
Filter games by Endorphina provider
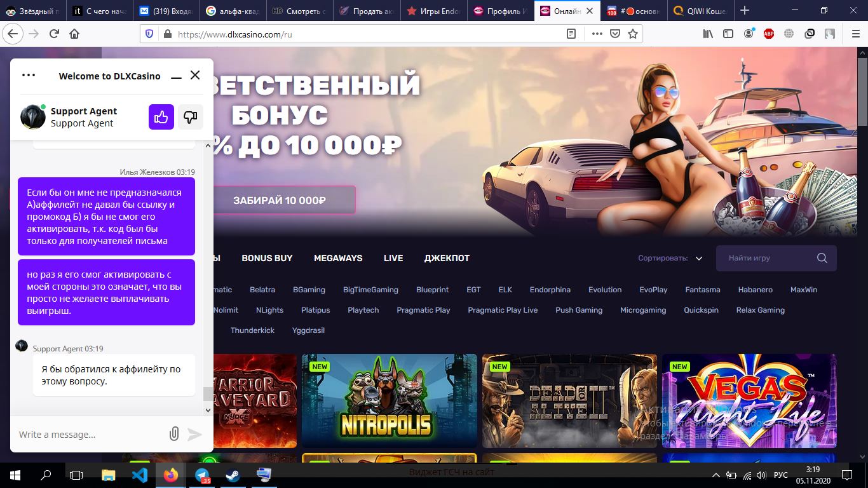click(550, 290)
